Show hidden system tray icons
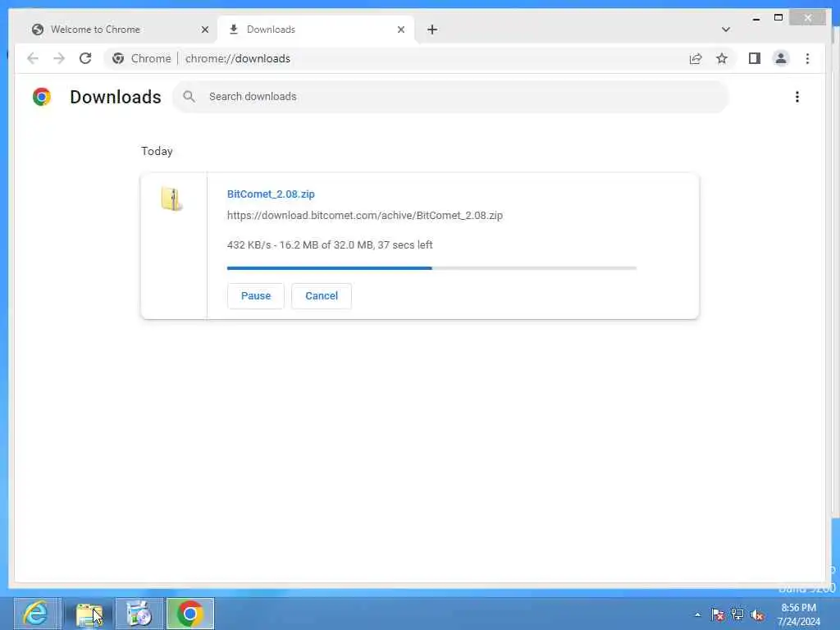The height and width of the screenshot is (630, 840). point(697,614)
